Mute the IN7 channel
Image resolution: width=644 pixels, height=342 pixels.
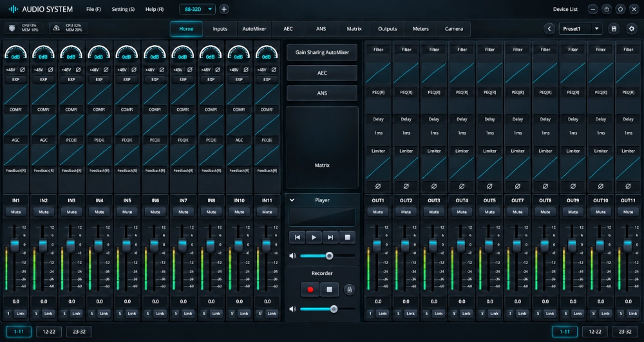tap(183, 212)
